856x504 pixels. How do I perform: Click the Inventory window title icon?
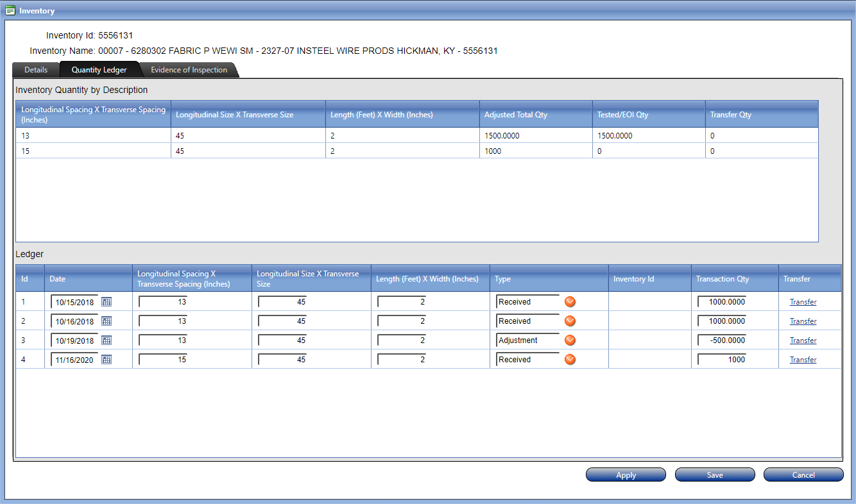(x=10, y=11)
